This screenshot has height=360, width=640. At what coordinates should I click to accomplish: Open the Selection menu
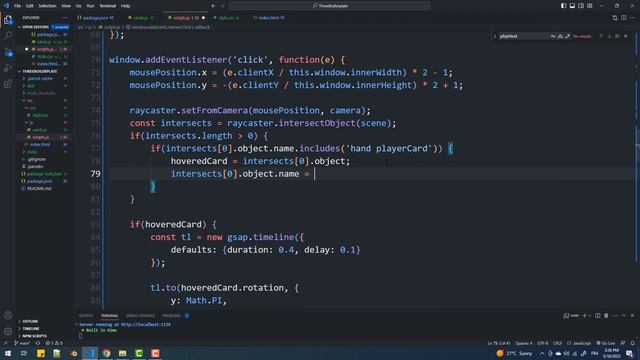click(47, 6)
